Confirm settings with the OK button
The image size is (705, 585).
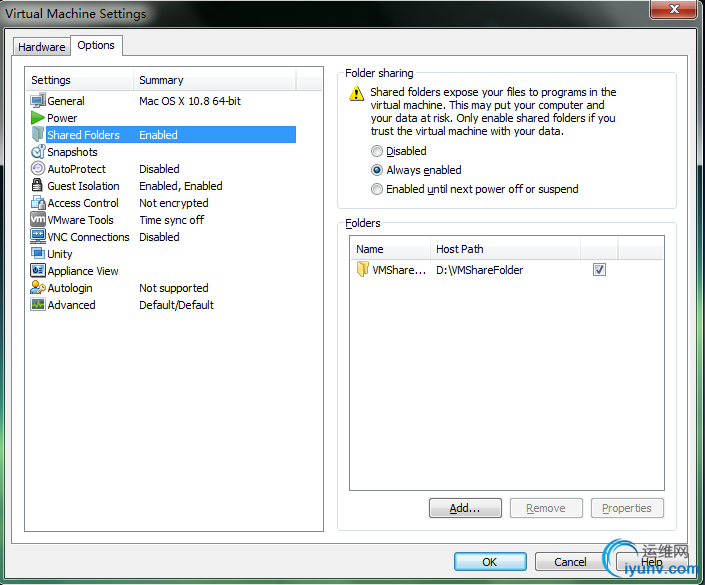coord(490,562)
